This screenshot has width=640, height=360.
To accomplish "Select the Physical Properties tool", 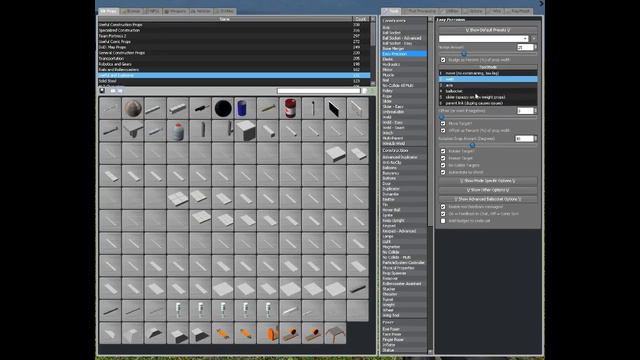I will pos(404,268).
